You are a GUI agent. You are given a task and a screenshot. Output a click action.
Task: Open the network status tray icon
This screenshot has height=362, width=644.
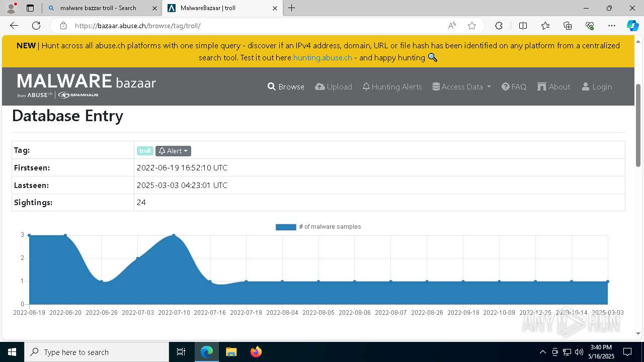(567, 352)
